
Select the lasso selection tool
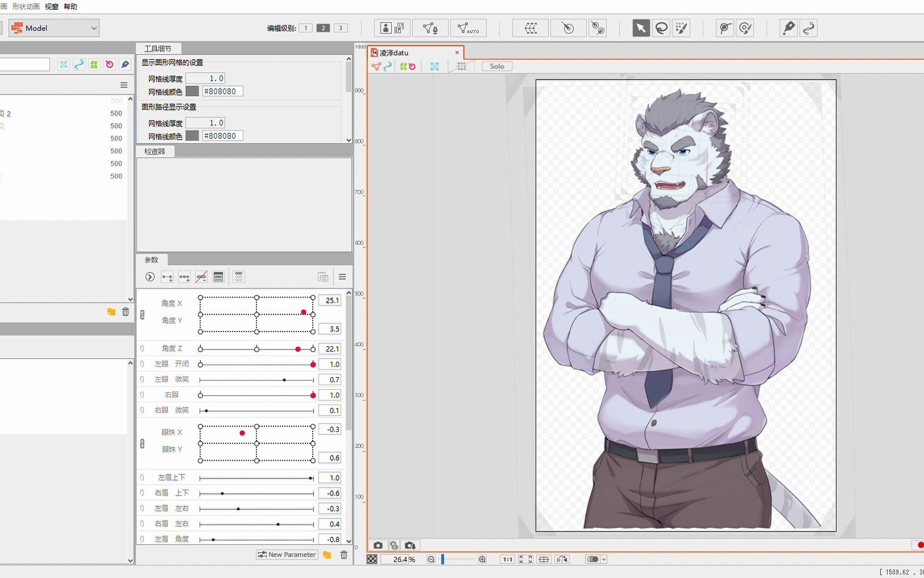pos(661,28)
